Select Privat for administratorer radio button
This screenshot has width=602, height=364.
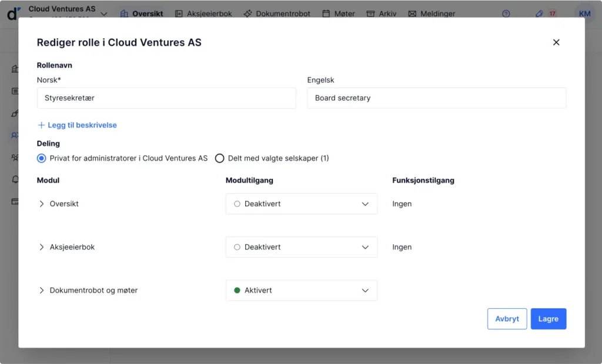(x=41, y=158)
